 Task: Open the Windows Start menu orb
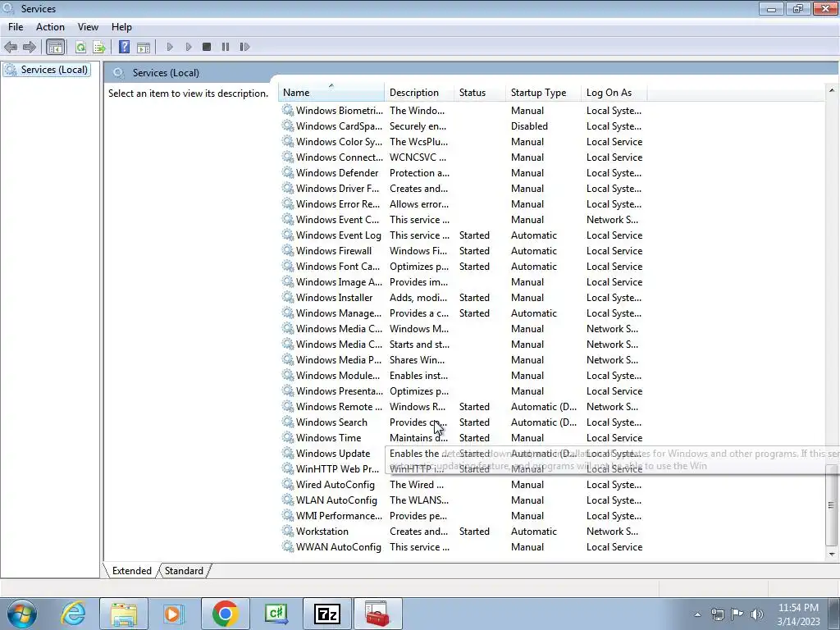pyautogui.click(x=22, y=614)
